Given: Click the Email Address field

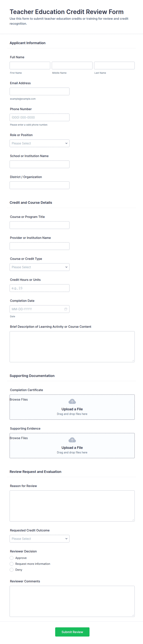Looking at the screenshot, I should point(40,91).
